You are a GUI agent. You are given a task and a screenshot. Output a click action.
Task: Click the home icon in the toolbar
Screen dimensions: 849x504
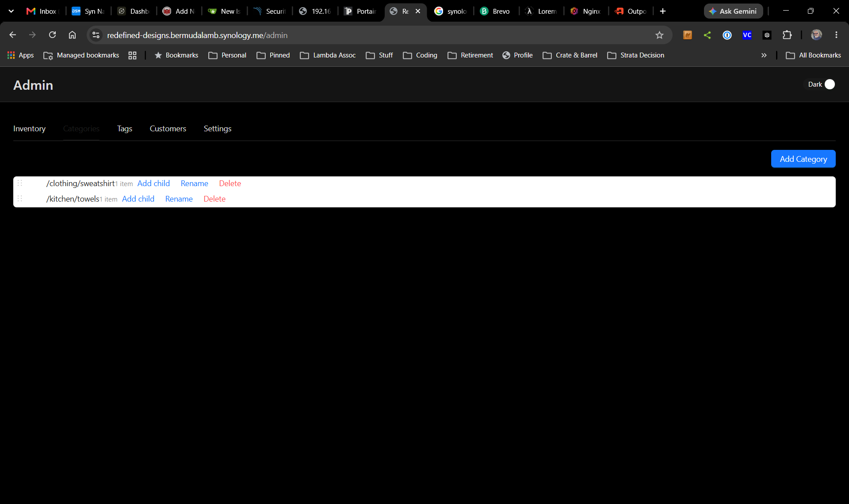[72, 35]
